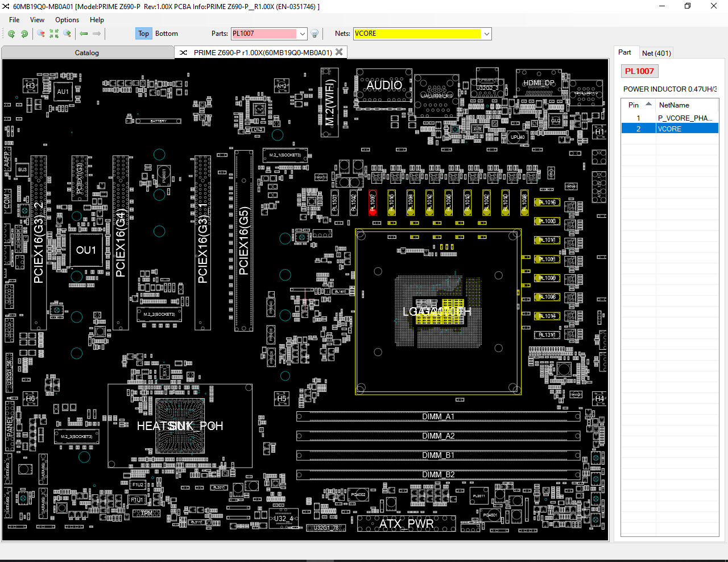
Task: Select the VCORE row for pin 2
Action: click(x=670, y=129)
